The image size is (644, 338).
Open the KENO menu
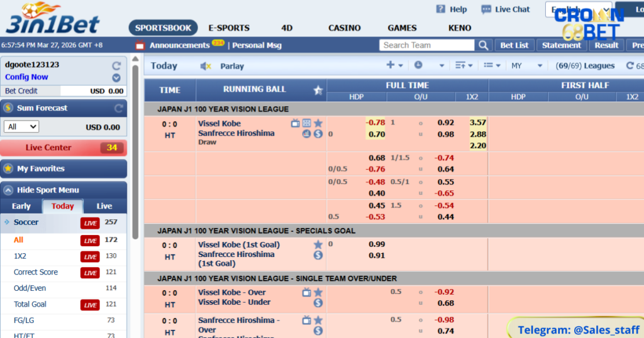click(x=460, y=28)
